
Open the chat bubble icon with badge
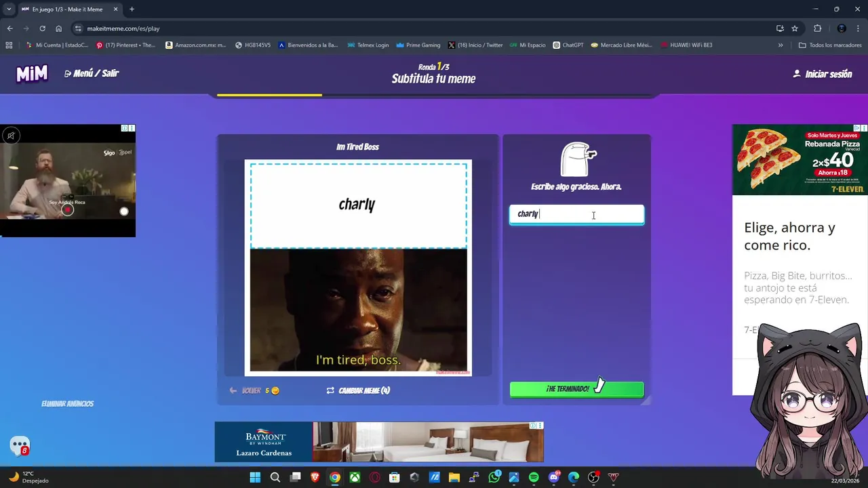[x=20, y=446]
